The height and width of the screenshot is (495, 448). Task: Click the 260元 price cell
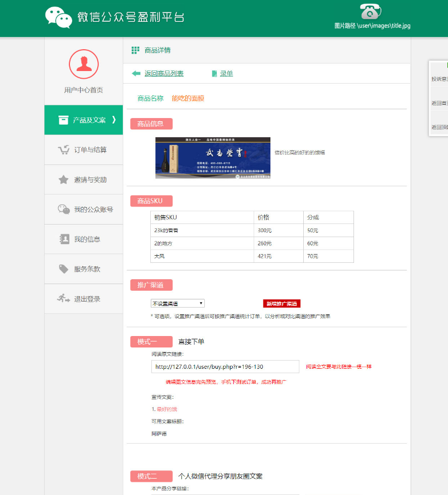click(279, 243)
